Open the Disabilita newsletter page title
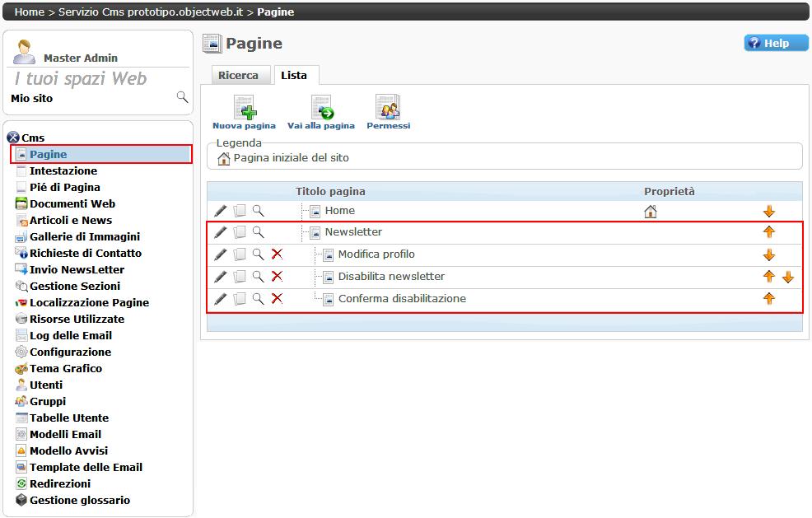The width and height of the screenshot is (812, 518). click(x=391, y=277)
